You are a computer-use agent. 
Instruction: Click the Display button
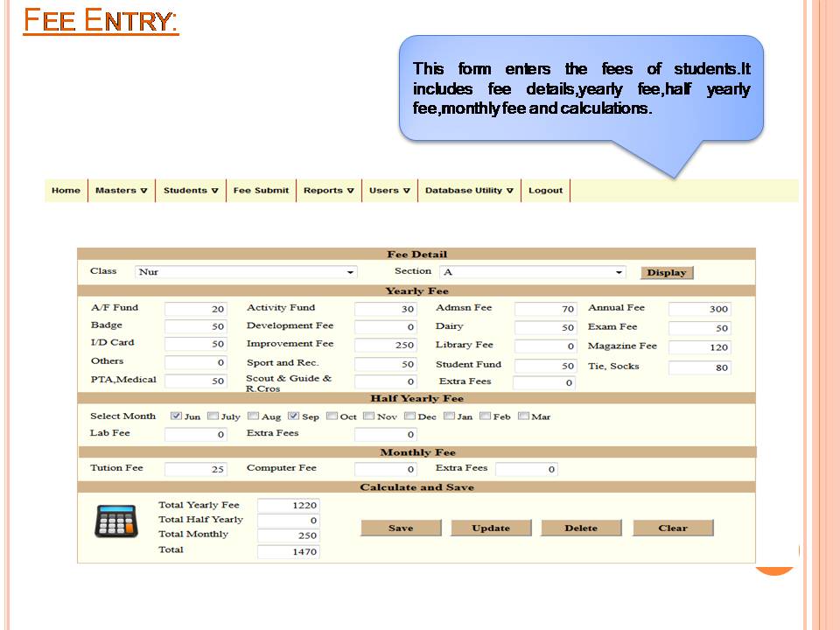coord(667,273)
